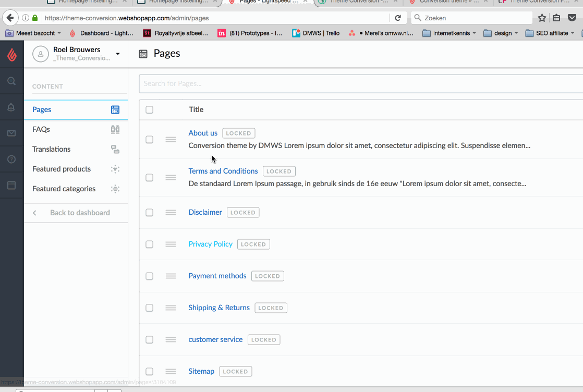Viewport: 583px width, 392px height.
Task: Select Pages in the content menu
Action: (x=76, y=109)
